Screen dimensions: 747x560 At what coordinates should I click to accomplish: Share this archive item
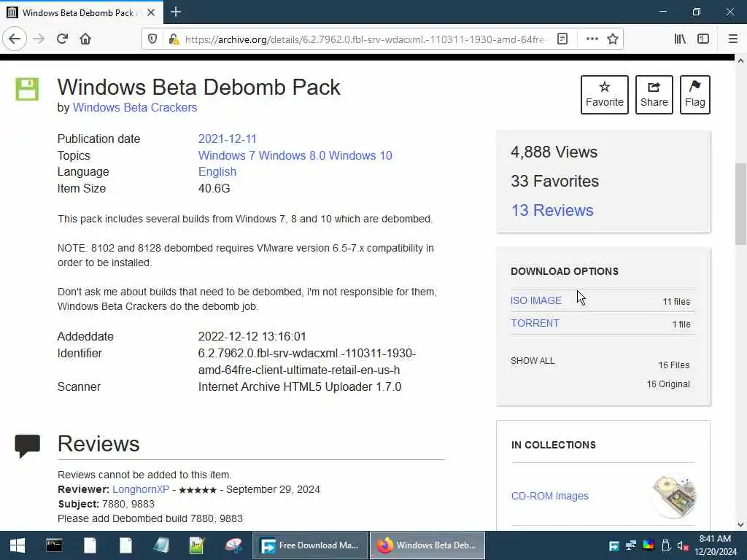pyautogui.click(x=654, y=94)
